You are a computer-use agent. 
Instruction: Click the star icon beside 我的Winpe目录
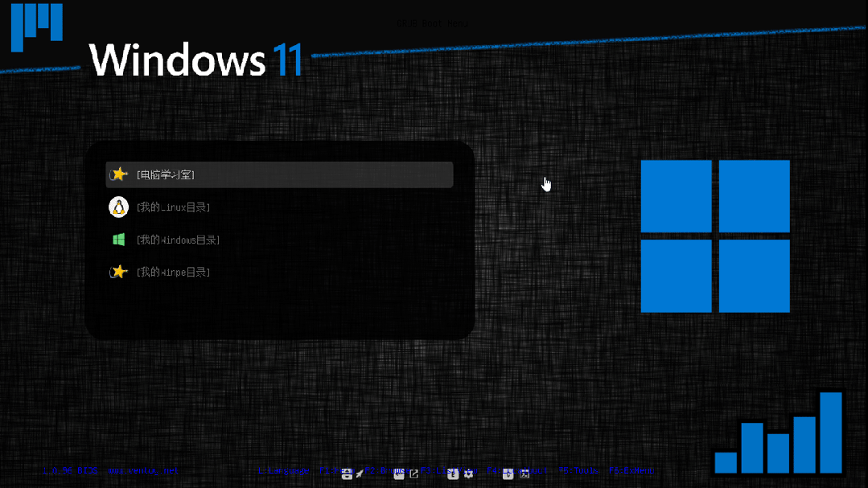(118, 272)
